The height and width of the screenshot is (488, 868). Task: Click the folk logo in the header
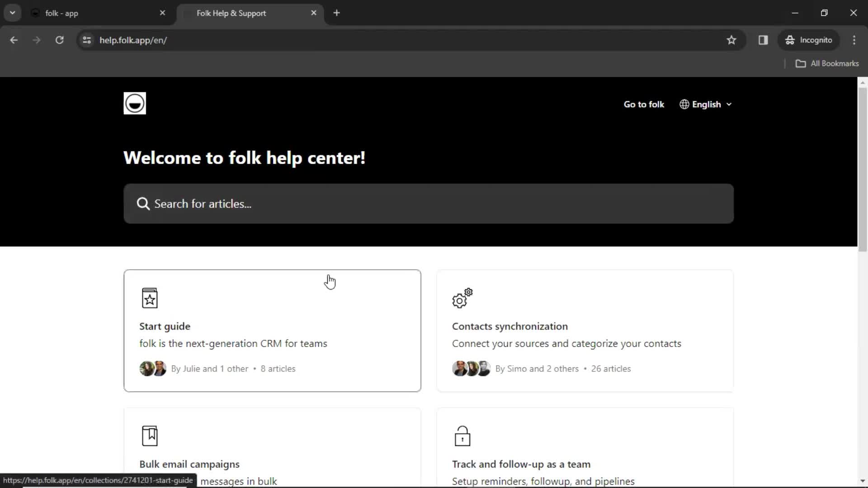point(135,103)
